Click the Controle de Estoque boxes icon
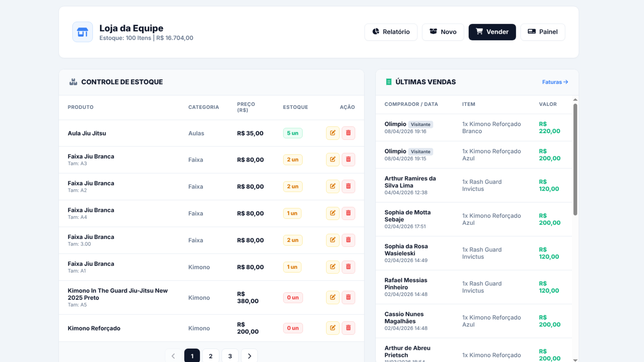The height and width of the screenshot is (362, 644). (x=73, y=82)
